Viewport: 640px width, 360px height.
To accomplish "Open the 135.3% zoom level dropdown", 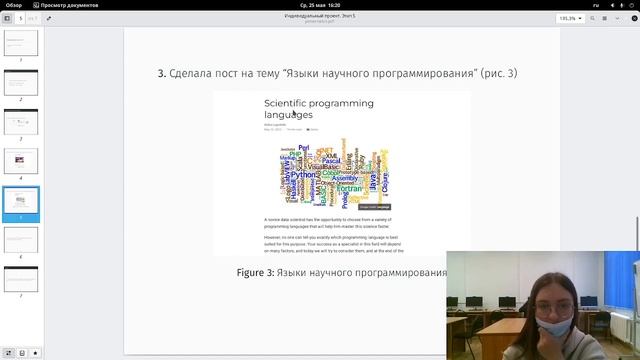I will coord(570,18).
